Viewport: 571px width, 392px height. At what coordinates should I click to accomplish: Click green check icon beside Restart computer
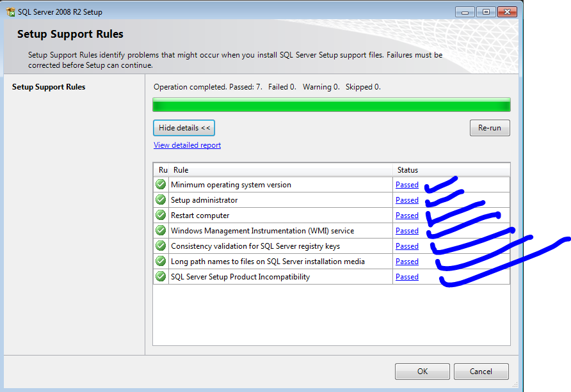tap(161, 215)
